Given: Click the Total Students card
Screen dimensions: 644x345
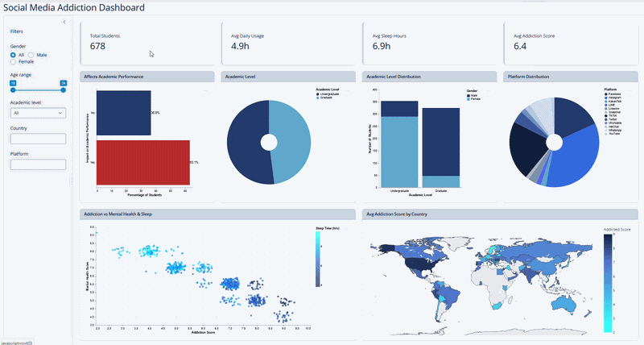Looking at the screenshot, I should pos(149,42).
